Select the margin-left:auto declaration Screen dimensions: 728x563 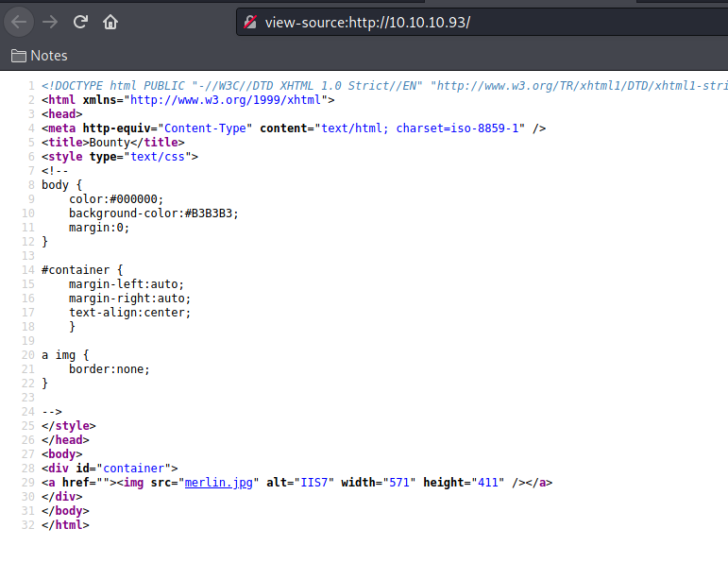point(127,284)
